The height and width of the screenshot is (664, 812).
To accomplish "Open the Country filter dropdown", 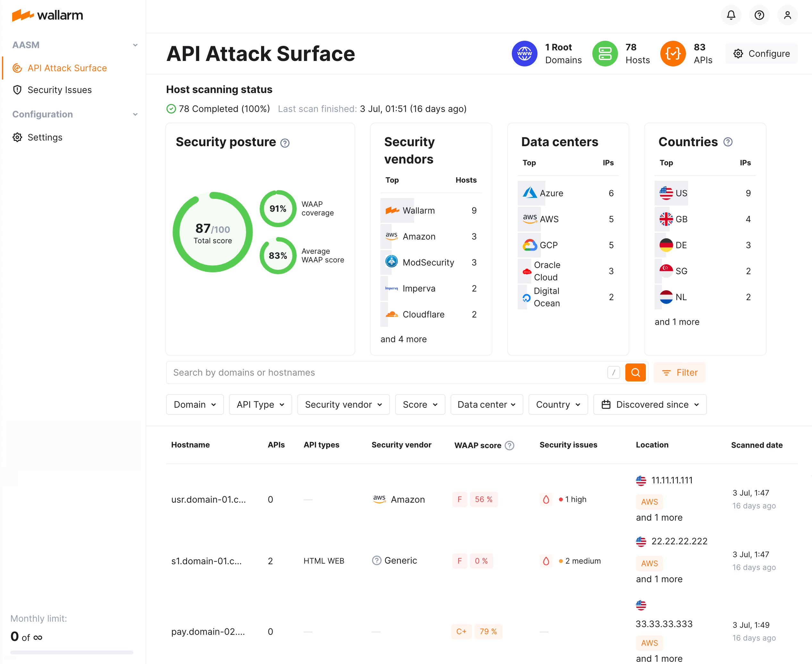I will pos(558,404).
